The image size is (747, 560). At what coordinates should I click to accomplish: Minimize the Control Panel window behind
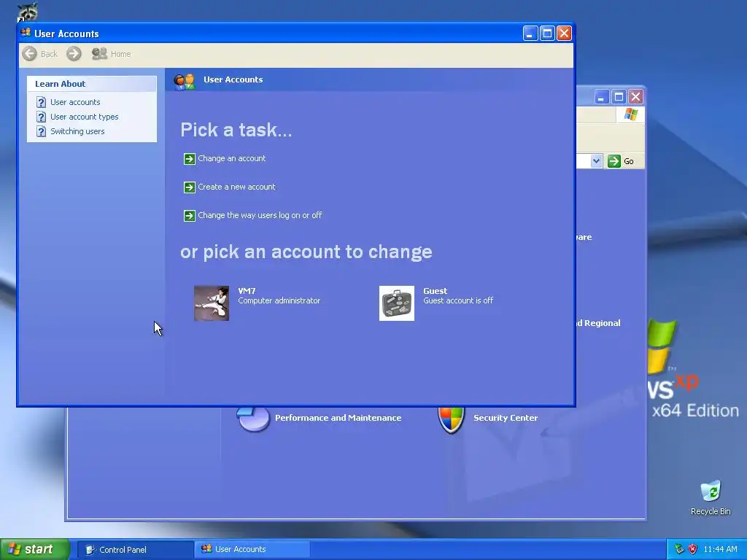[x=601, y=97]
